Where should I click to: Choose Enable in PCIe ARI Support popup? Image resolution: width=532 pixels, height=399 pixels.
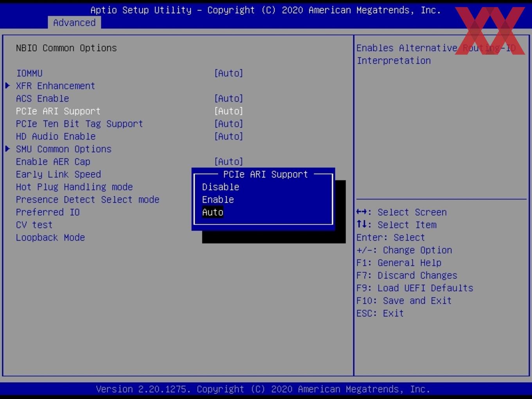(x=218, y=199)
